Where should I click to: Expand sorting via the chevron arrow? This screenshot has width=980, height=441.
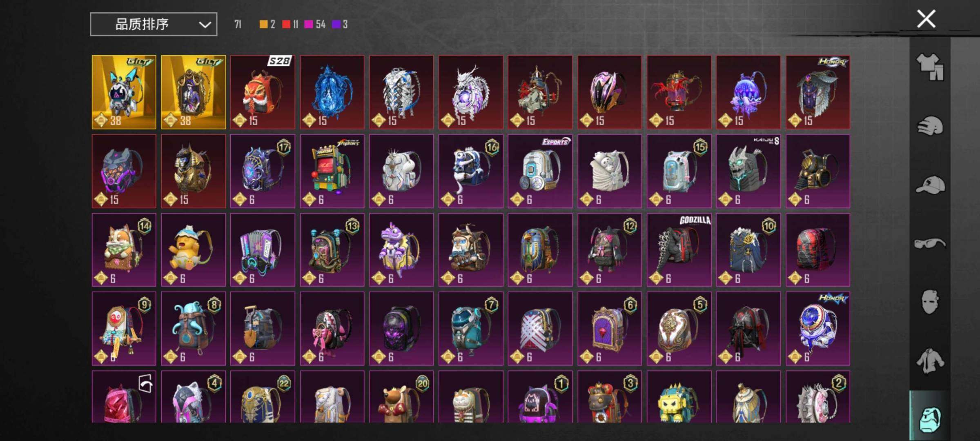[205, 25]
